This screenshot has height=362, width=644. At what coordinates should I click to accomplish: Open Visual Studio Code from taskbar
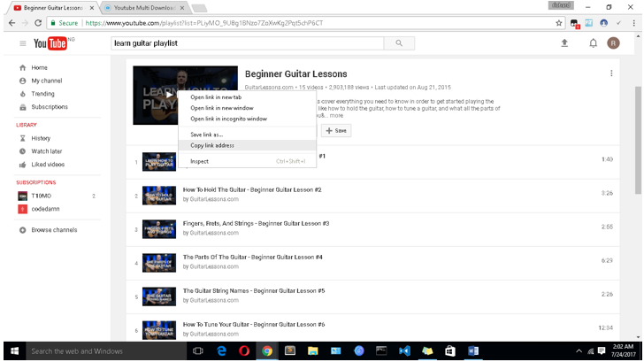[x=404, y=350]
